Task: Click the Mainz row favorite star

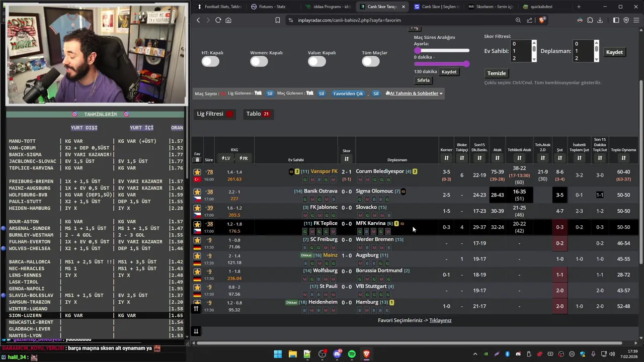Action: (x=197, y=256)
